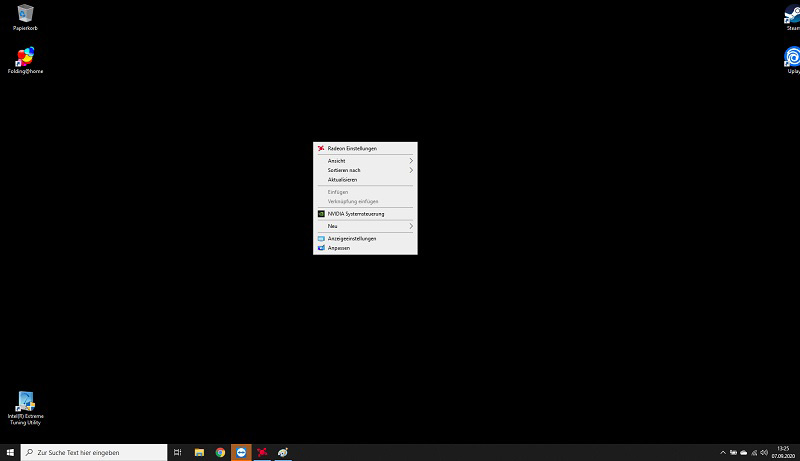800x461 pixels.
Task: Expand the Neu submenu
Action: (365, 226)
